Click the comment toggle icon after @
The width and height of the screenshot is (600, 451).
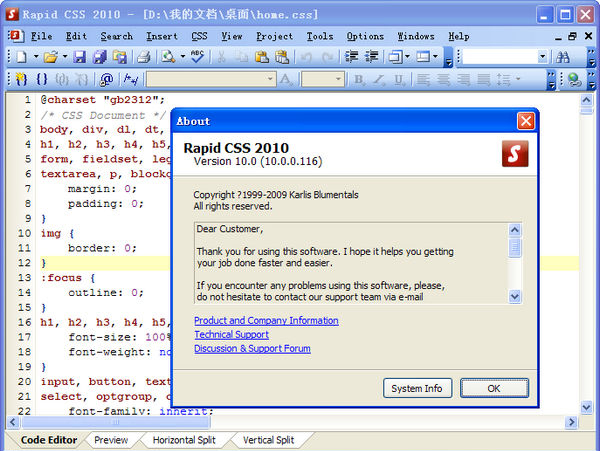tap(131, 79)
